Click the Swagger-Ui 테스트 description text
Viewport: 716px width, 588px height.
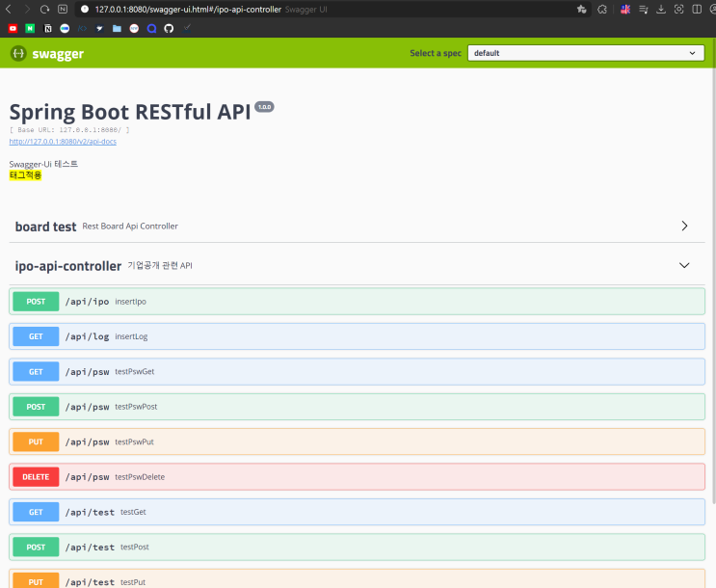pyautogui.click(x=43, y=164)
